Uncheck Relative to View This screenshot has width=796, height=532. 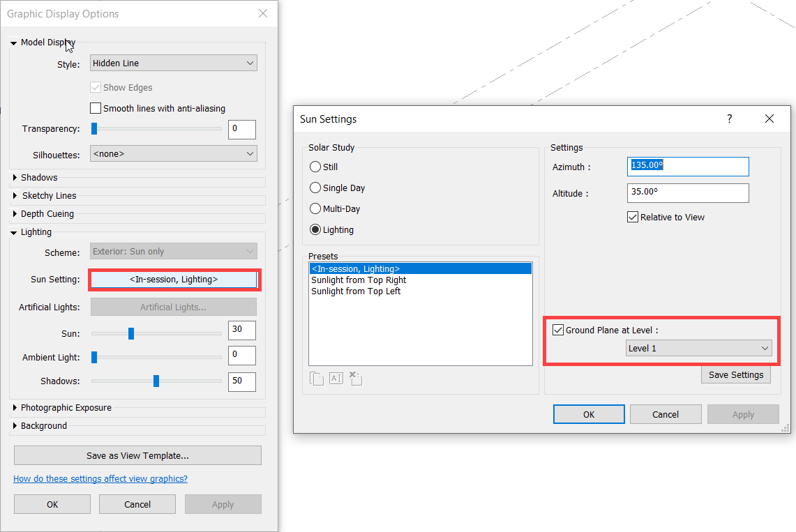632,217
